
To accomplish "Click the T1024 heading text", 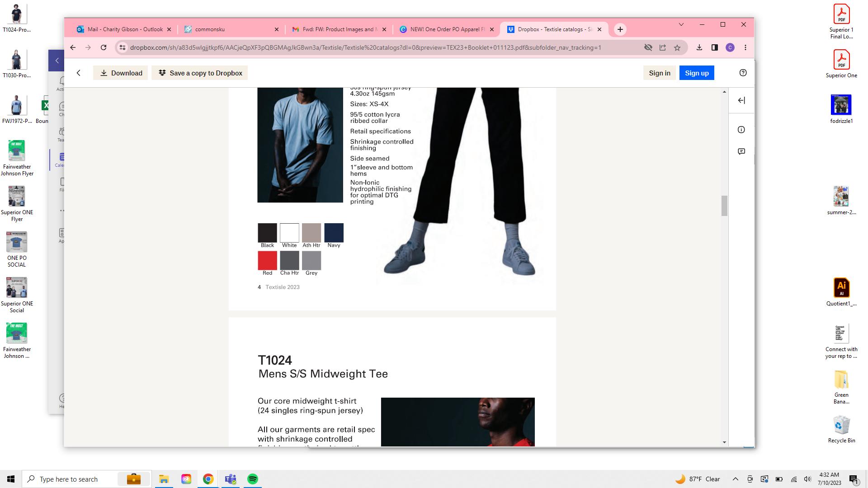I will coord(275,360).
